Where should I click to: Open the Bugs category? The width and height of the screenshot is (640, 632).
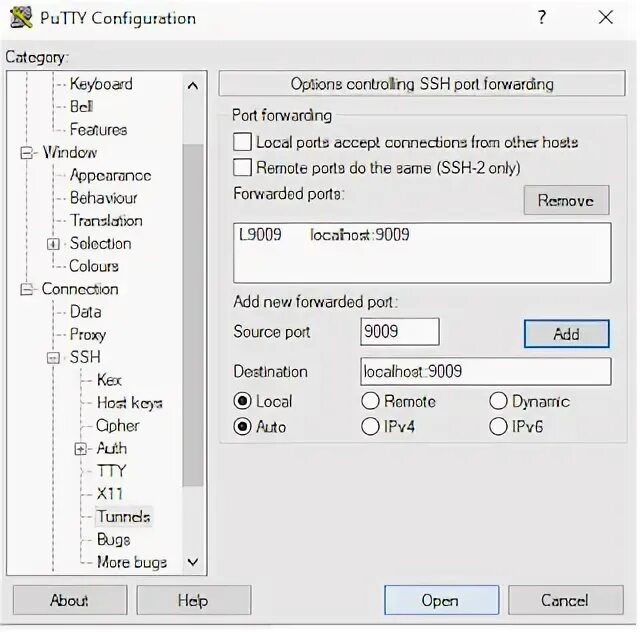(113, 540)
